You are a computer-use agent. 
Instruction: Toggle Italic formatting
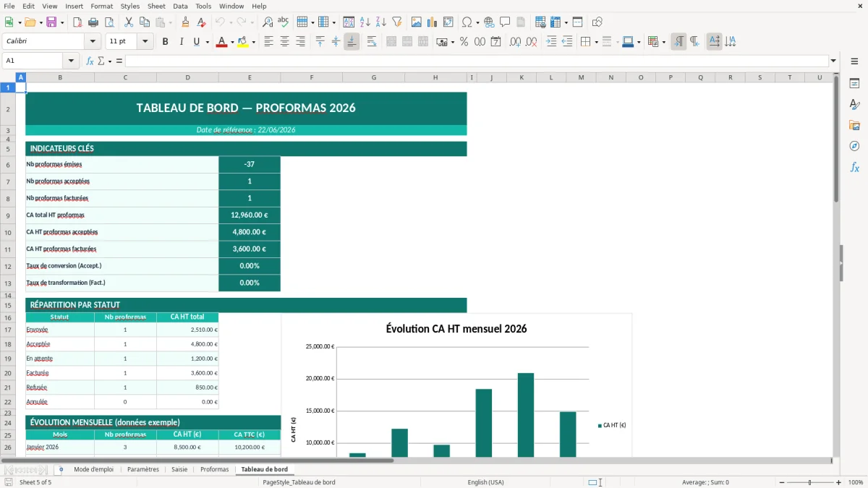[181, 42]
